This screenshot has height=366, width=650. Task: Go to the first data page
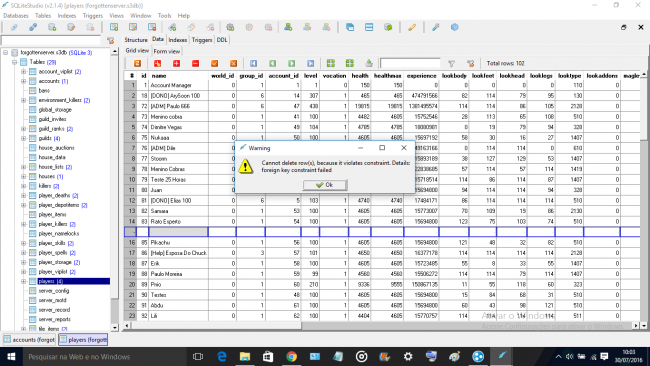click(x=253, y=63)
